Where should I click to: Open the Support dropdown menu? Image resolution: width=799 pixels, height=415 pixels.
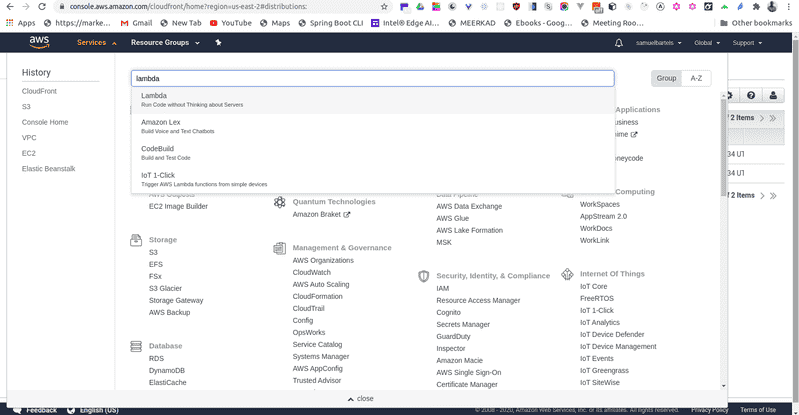click(x=747, y=43)
